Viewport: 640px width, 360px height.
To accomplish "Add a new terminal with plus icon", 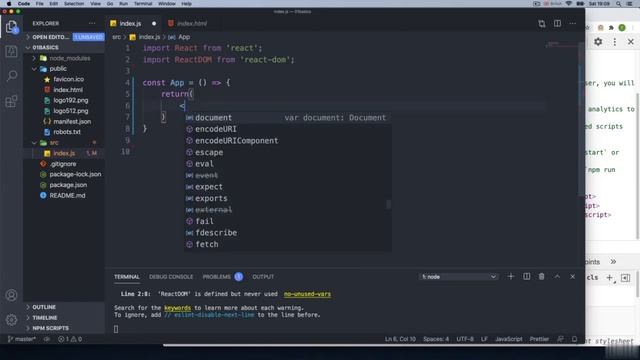I will 511,277.
